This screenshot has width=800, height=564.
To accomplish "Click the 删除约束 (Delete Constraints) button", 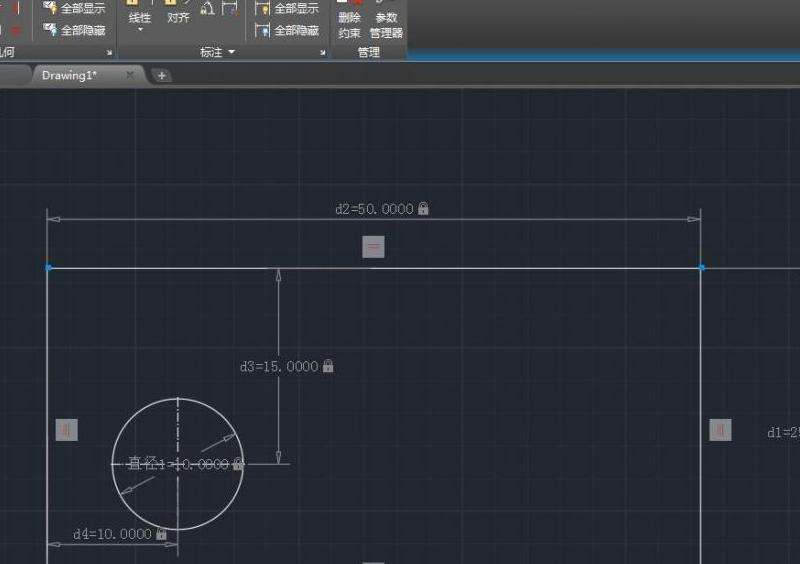I will (349, 20).
